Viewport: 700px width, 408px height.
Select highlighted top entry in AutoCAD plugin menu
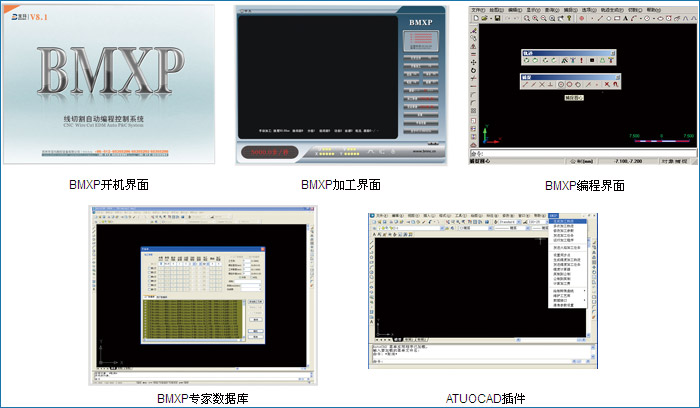click(x=569, y=221)
